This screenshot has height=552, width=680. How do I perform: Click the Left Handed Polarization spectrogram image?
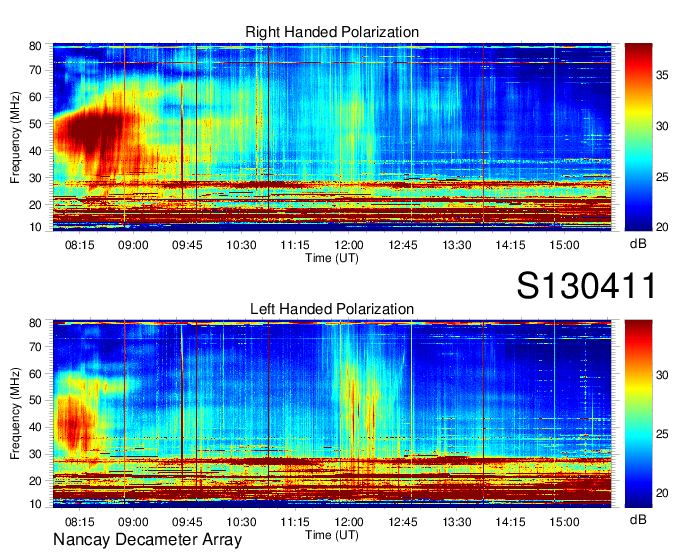pyautogui.click(x=332, y=414)
